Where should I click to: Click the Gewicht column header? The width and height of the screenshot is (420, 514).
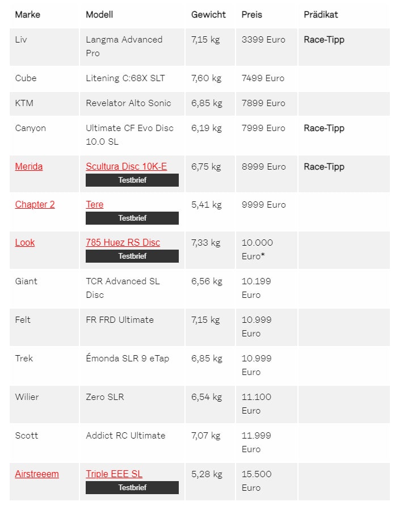pos(208,14)
